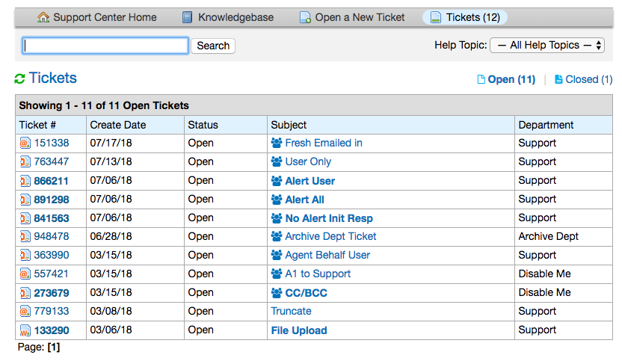Click the web source icon for ticket 133290

[x=25, y=330]
